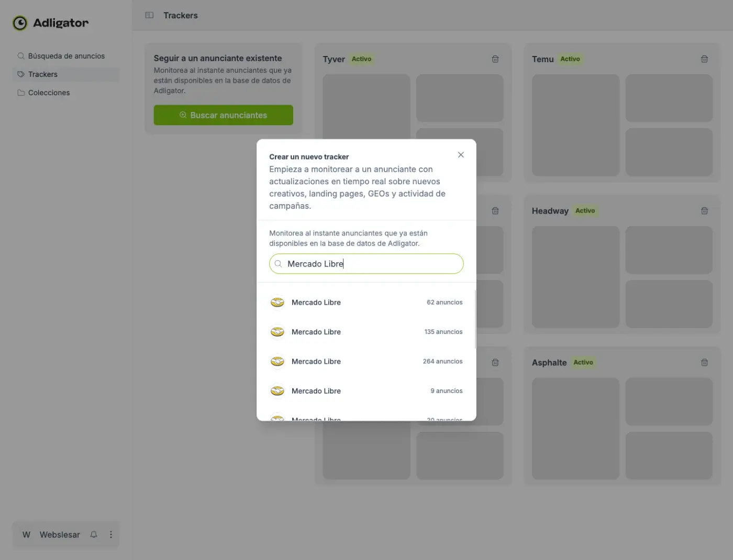
Task: Click Activo badge on Headway tracker
Action: click(585, 211)
